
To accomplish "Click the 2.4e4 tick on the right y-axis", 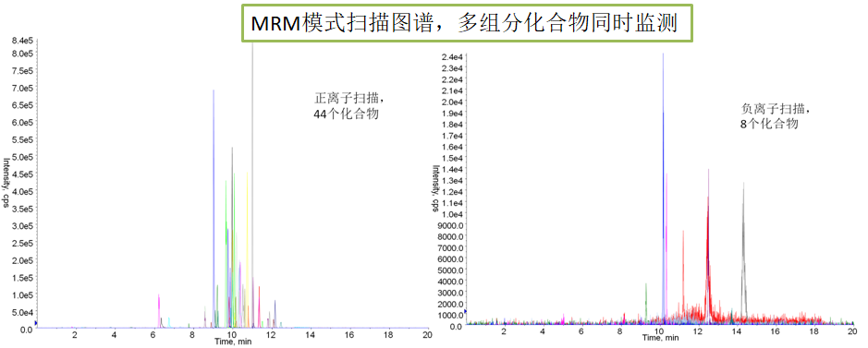I will [450, 57].
